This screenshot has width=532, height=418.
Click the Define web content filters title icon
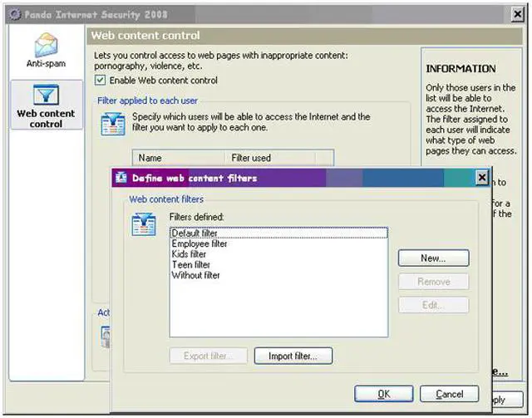tap(121, 178)
